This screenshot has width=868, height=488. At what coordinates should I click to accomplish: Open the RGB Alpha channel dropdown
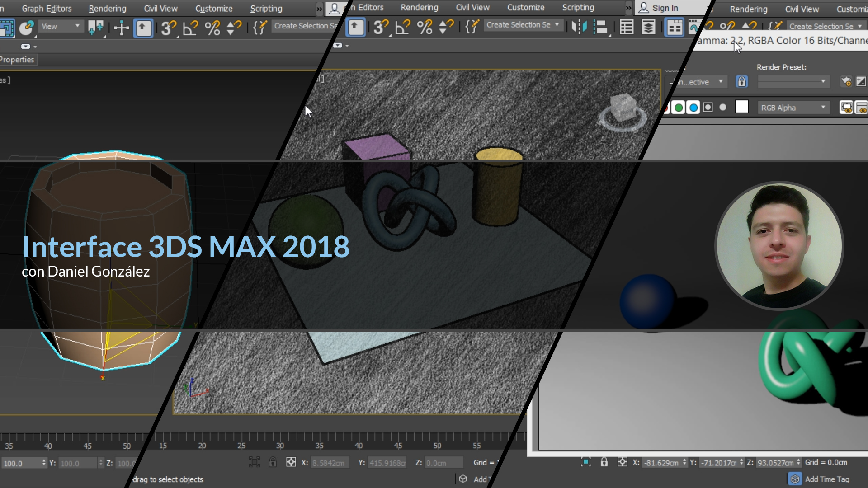pos(793,108)
